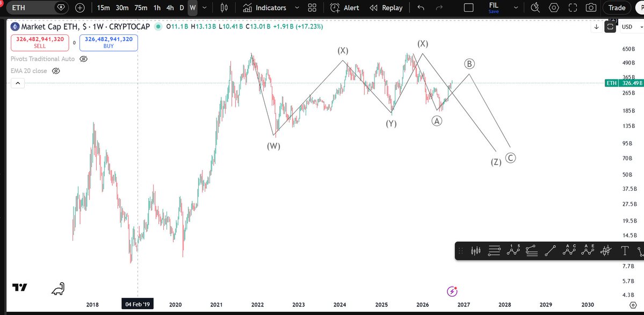The image size is (644, 315).
Task: Select the W weekly timeframe
Action: (193, 8)
